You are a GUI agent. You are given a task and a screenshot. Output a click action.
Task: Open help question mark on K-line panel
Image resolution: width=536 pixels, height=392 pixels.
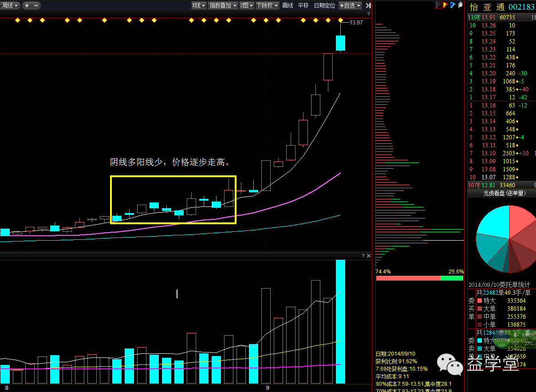(x=369, y=14)
